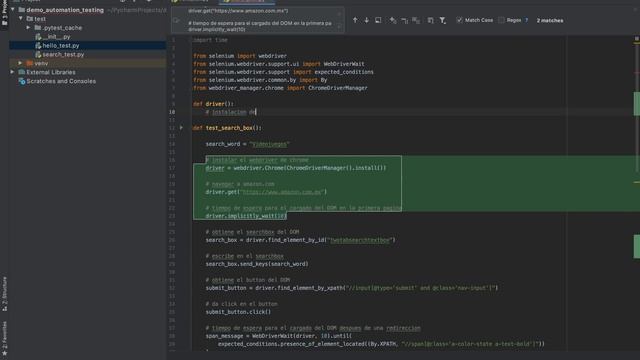Click the __init__.py file icon
The width and height of the screenshot is (640, 360).
pos(38,37)
